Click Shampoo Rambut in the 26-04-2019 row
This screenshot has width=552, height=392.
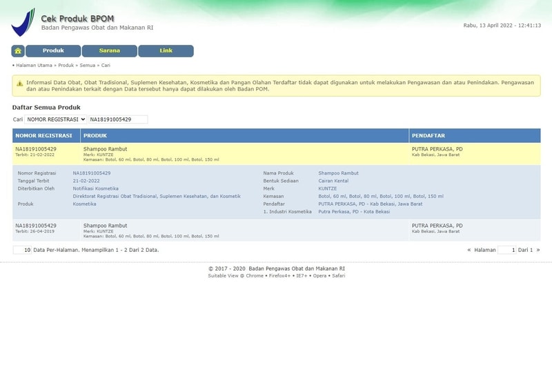click(x=106, y=226)
